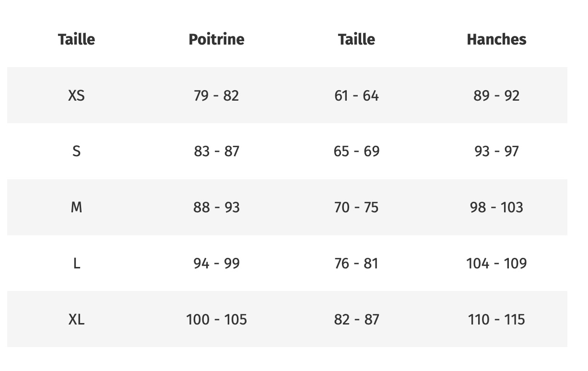Click the Poitrine column header

pyautogui.click(x=216, y=39)
